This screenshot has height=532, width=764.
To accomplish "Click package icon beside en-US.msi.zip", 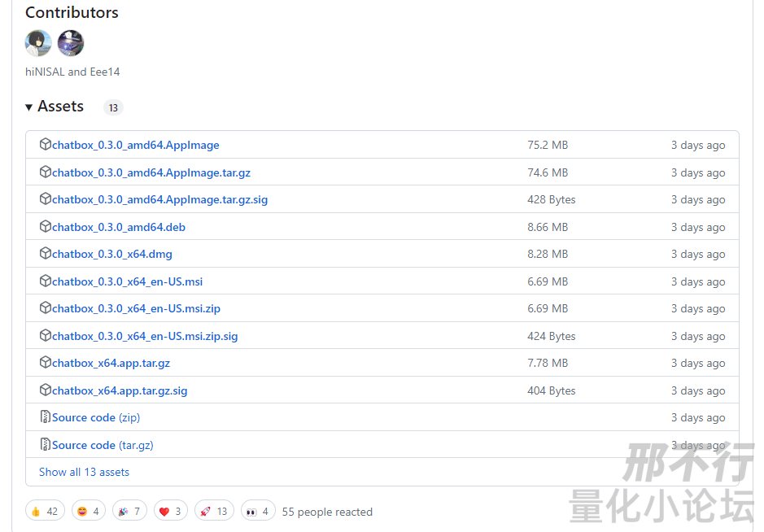I will click(x=46, y=308).
